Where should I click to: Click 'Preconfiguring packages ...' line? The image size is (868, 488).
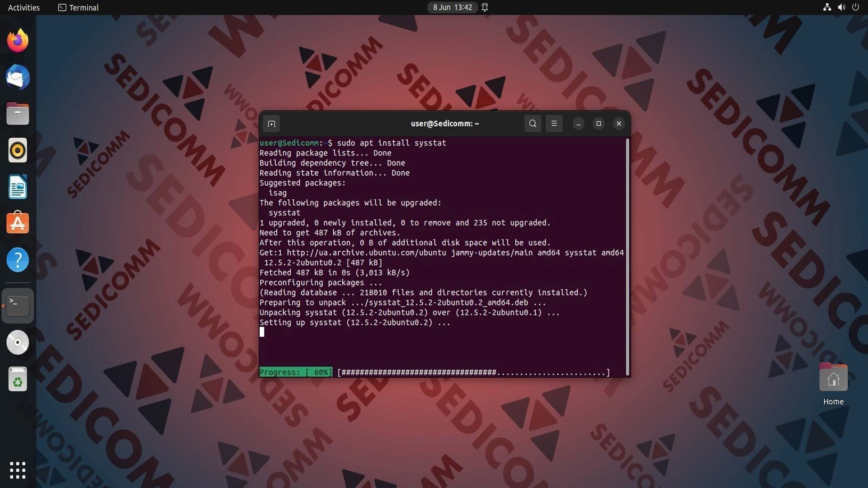(x=321, y=282)
